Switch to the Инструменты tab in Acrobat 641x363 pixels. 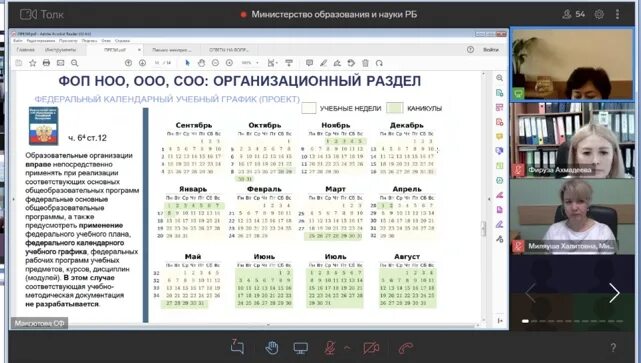click(60, 50)
